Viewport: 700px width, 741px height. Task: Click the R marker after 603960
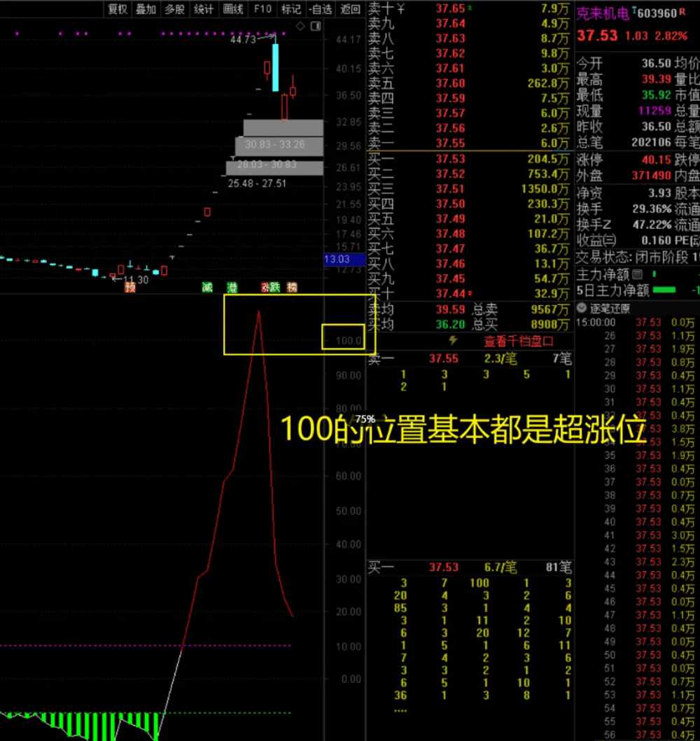(682, 11)
